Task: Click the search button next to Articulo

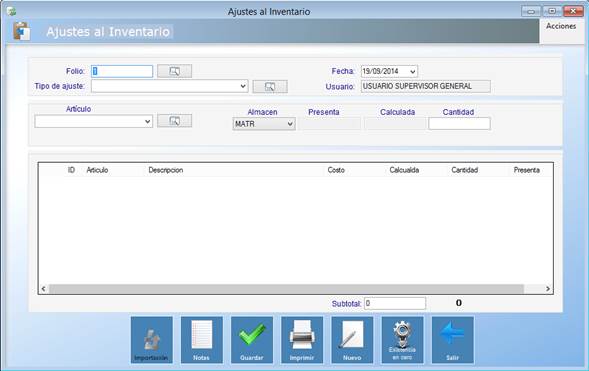Action: click(174, 121)
